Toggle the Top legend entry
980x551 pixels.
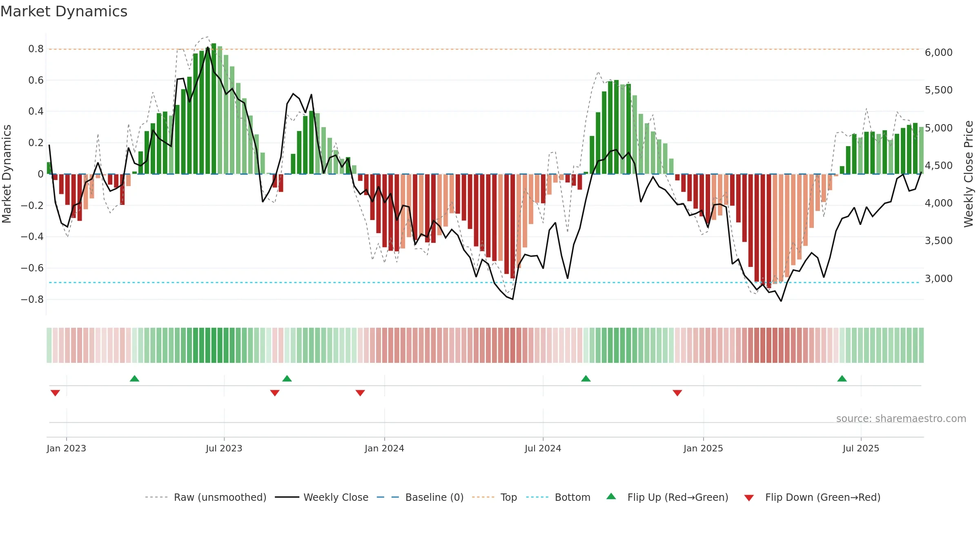494,497
